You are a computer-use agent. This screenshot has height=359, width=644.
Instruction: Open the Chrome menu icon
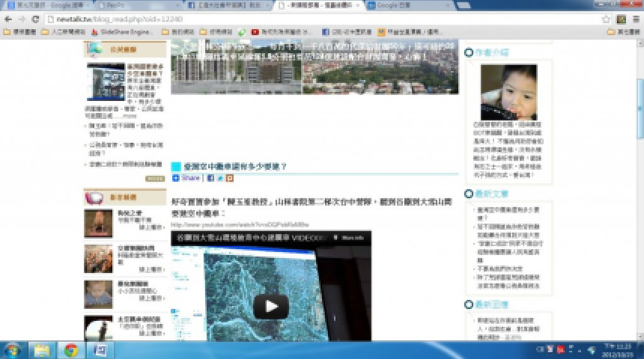[634, 19]
